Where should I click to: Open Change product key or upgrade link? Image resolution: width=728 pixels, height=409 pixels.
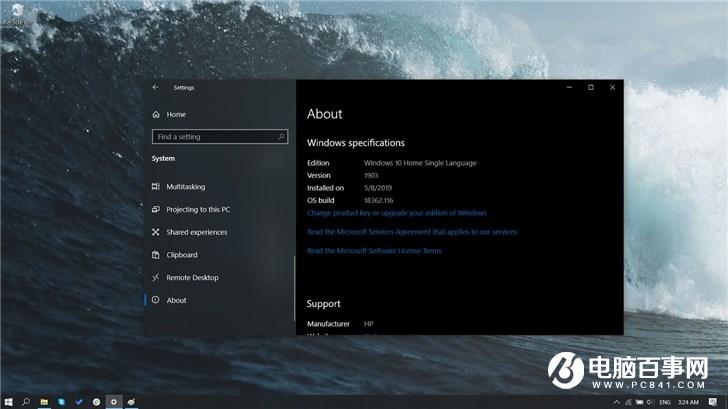tap(397, 213)
